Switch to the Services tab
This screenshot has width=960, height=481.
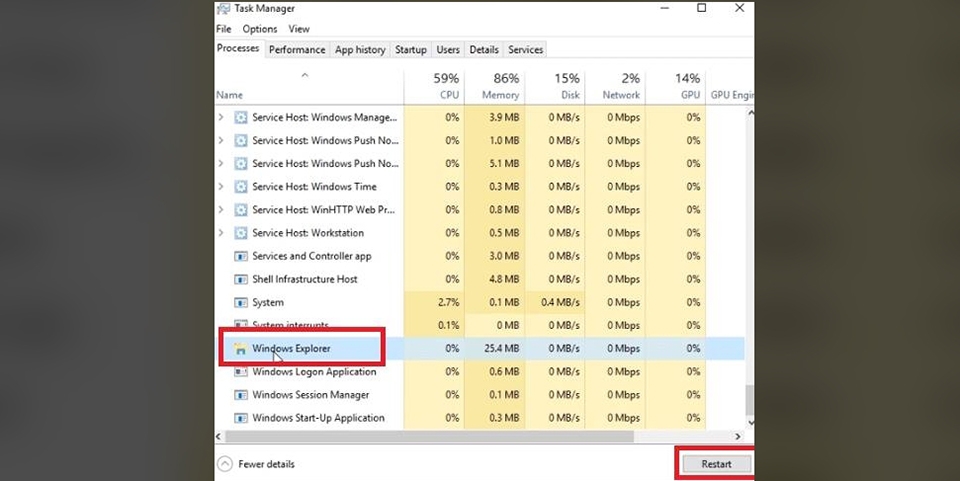click(525, 50)
